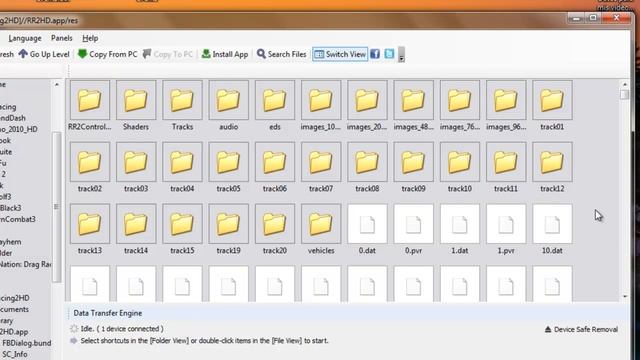Select the images_48... folder
Viewport: 640px width, 360px height.
click(x=413, y=100)
